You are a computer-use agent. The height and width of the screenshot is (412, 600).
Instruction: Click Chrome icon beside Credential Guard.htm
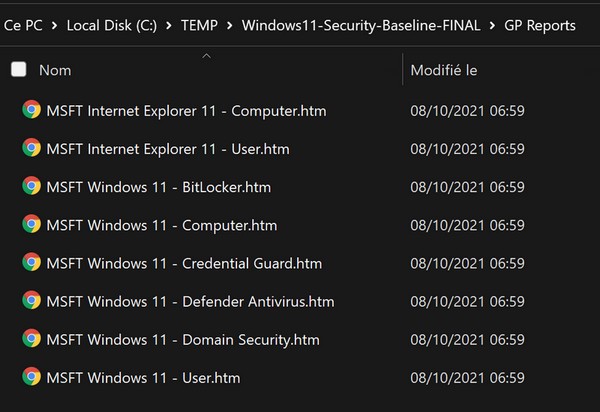pyautogui.click(x=31, y=263)
